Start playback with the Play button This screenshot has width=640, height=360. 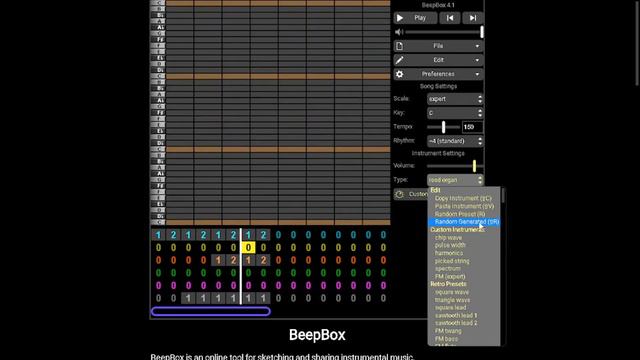[415, 18]
